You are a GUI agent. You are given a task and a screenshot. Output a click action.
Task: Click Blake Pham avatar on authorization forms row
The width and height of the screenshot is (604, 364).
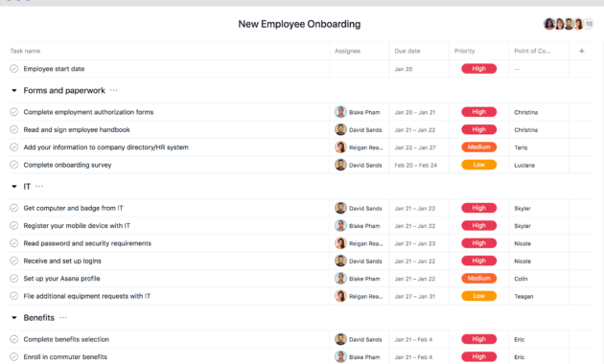coord(340,112)
